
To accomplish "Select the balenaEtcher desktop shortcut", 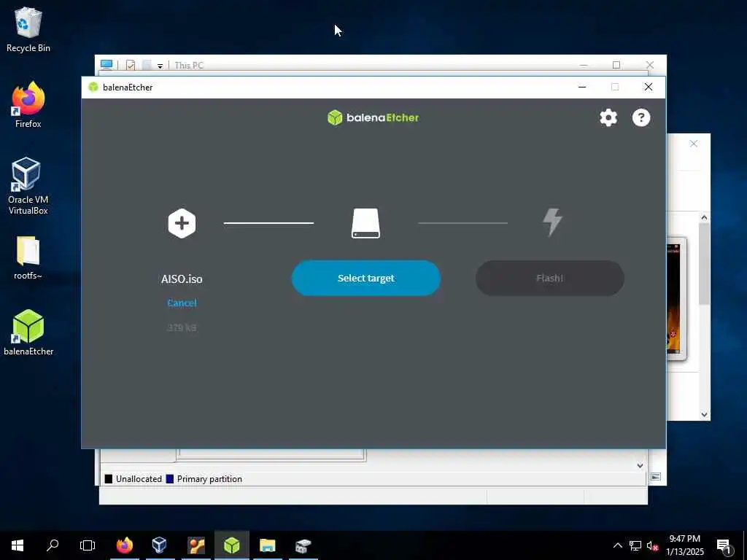I will (x=28, y=332).
